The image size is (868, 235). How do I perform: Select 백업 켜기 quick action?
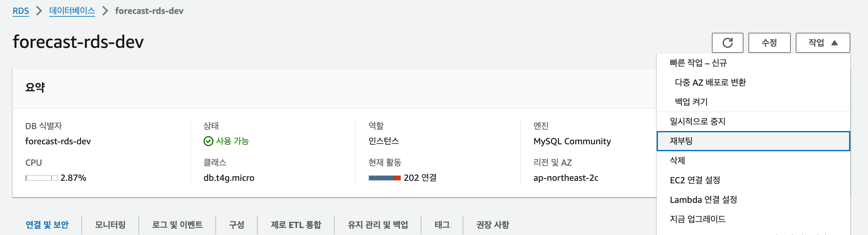753,102
